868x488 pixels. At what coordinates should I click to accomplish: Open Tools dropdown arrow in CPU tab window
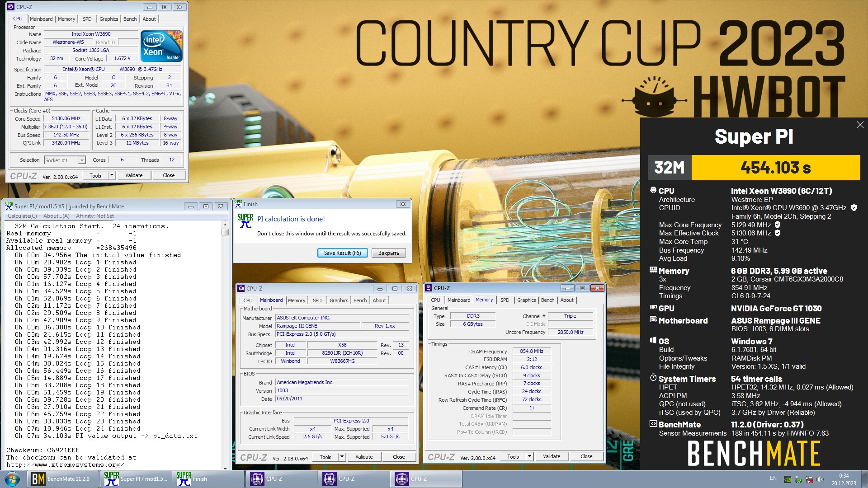pos(112,175)
